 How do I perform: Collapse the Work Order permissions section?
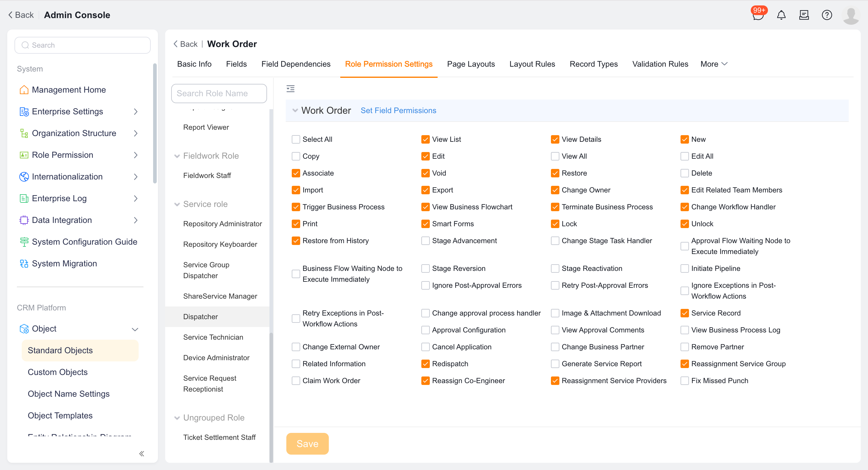(295, 111)
